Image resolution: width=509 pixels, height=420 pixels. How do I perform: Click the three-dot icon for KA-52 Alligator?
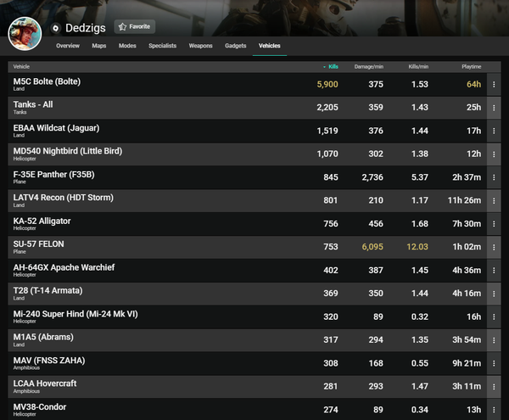point(493,224)
